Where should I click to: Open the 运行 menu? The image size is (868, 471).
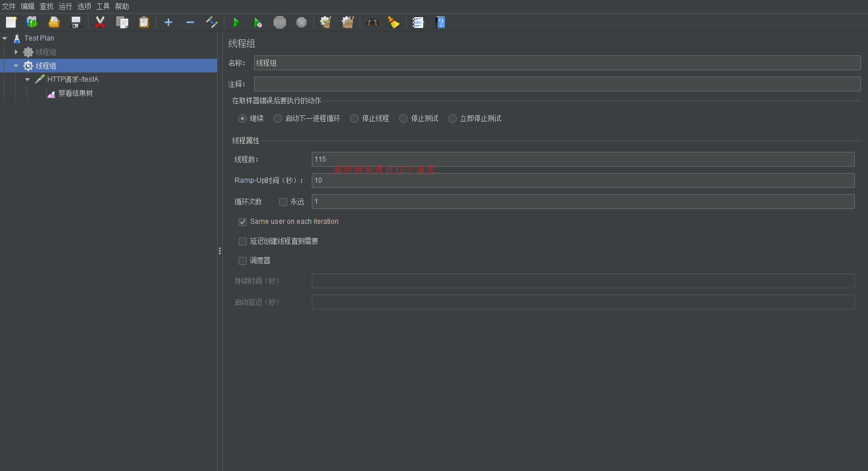[65, 6]
